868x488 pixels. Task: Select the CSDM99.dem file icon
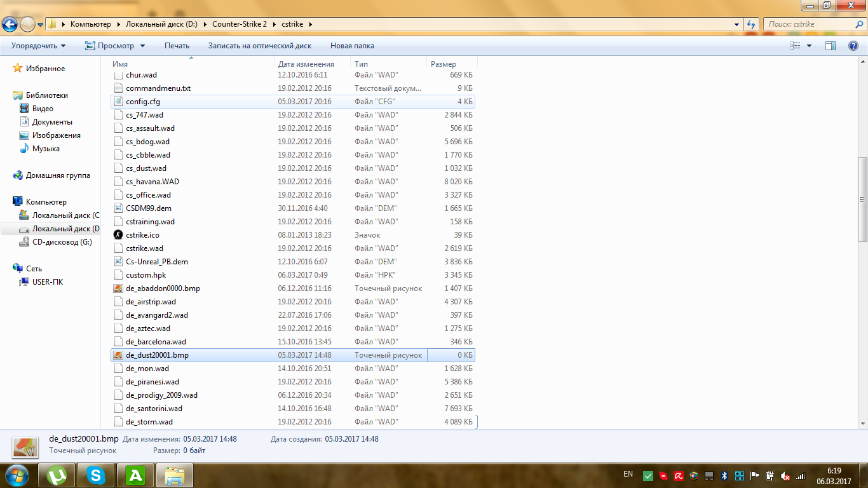coord(118,208)
